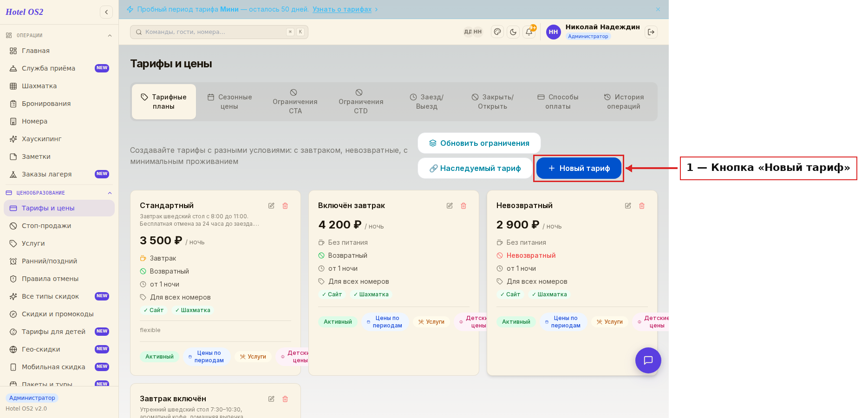Screen dimensions: 868x418
Task: Open Ограничения CTA tab
Action: [295, 102]
